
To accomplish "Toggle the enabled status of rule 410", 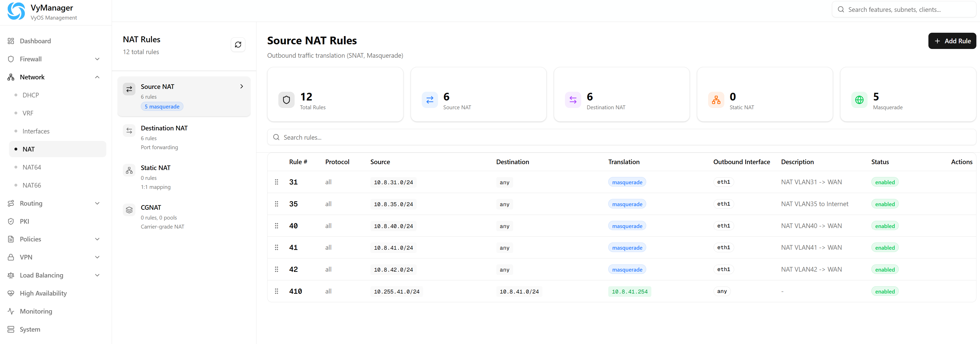I will (885, 291).
